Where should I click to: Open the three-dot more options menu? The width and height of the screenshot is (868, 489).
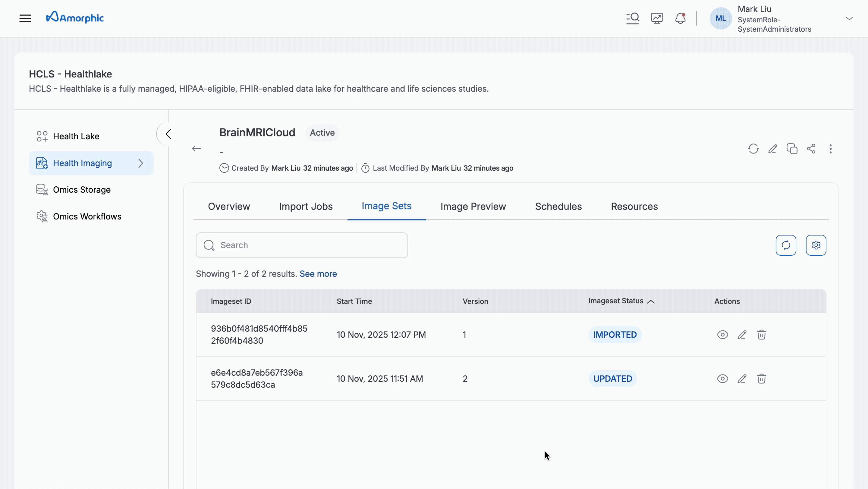tap(830, 149)
